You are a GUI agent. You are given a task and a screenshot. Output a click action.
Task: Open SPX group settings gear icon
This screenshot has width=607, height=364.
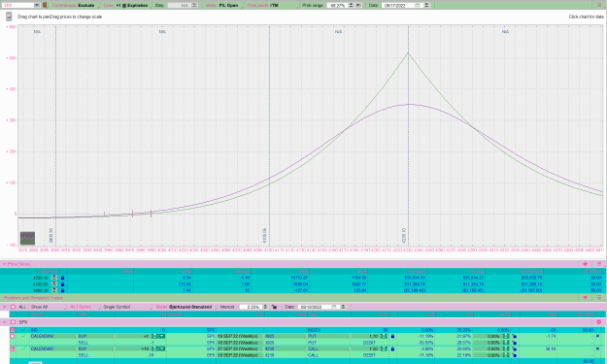click(599, 322)
